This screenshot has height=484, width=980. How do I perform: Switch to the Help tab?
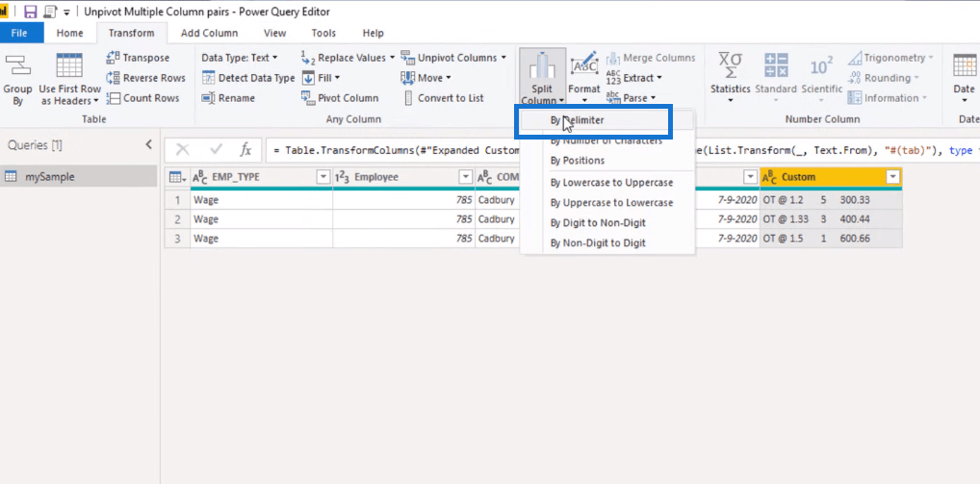[x=374, y=33]
